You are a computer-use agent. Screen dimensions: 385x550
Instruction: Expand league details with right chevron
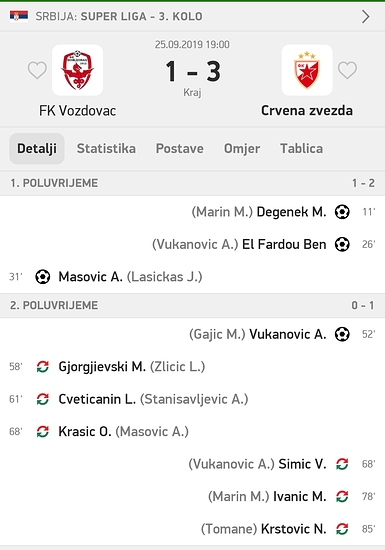365,16
